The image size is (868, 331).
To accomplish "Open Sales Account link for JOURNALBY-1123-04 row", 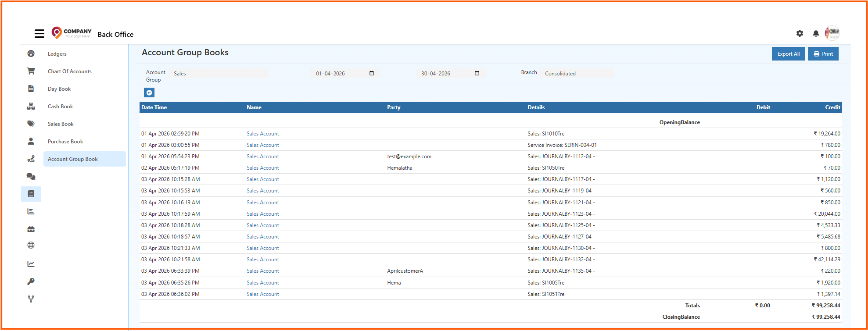I will (x=263, y=214).
